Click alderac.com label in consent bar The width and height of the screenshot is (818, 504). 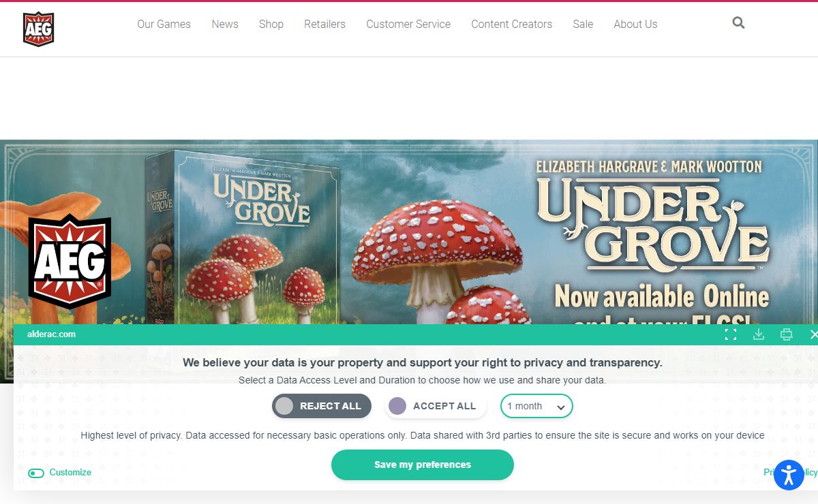pos(51,334)
